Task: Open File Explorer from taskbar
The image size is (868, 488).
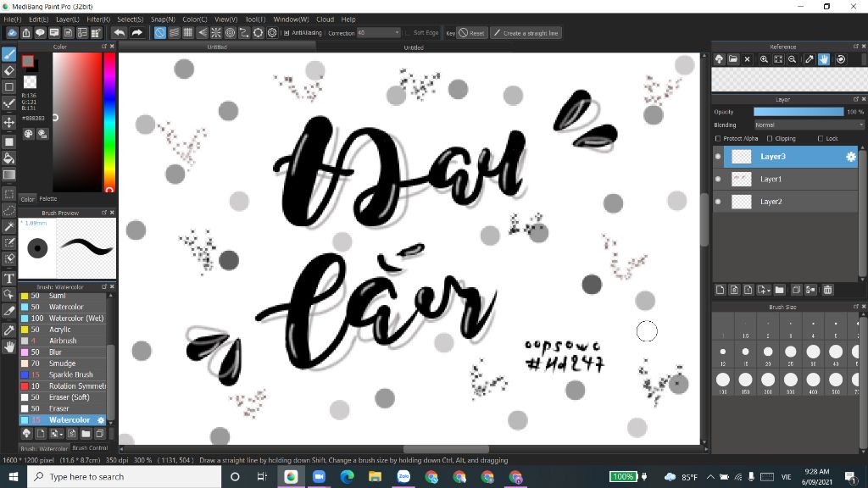Action: (x=376, y=476)
